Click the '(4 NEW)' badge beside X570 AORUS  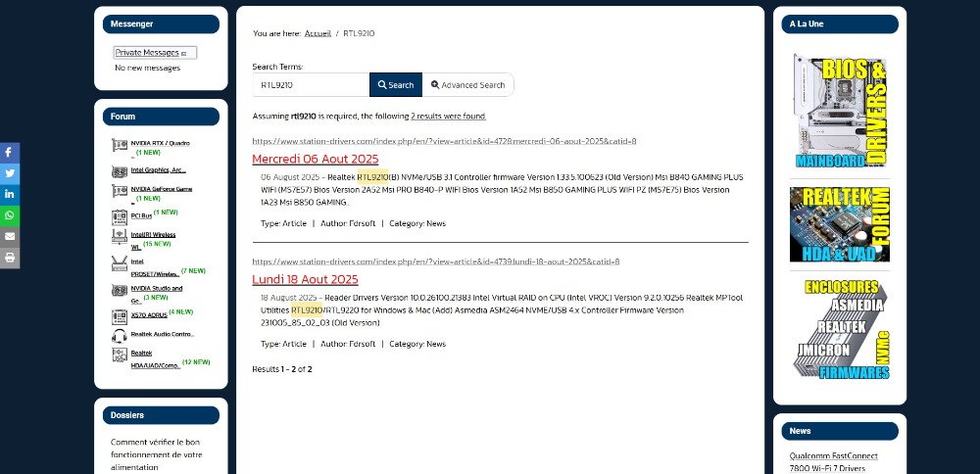(180, 311)
